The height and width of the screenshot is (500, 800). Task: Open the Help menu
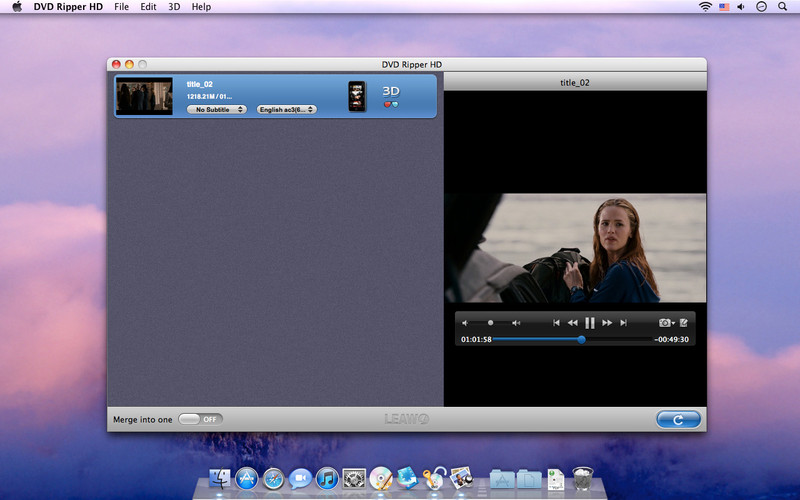click(201, 7)
